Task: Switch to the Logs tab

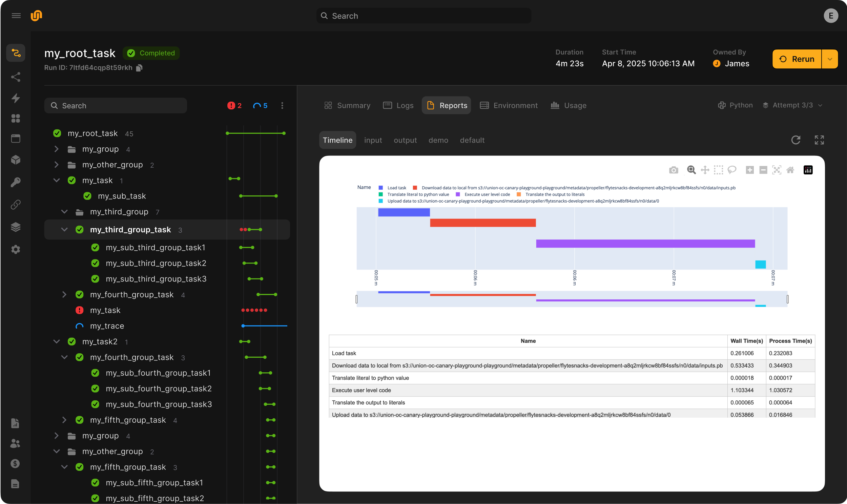Action: (398, 106)
